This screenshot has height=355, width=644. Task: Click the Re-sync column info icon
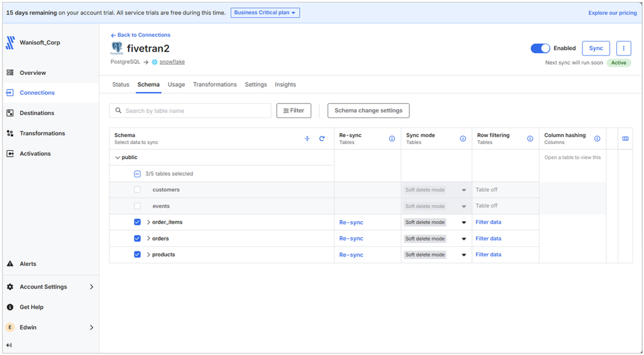[x=392, y=139]
